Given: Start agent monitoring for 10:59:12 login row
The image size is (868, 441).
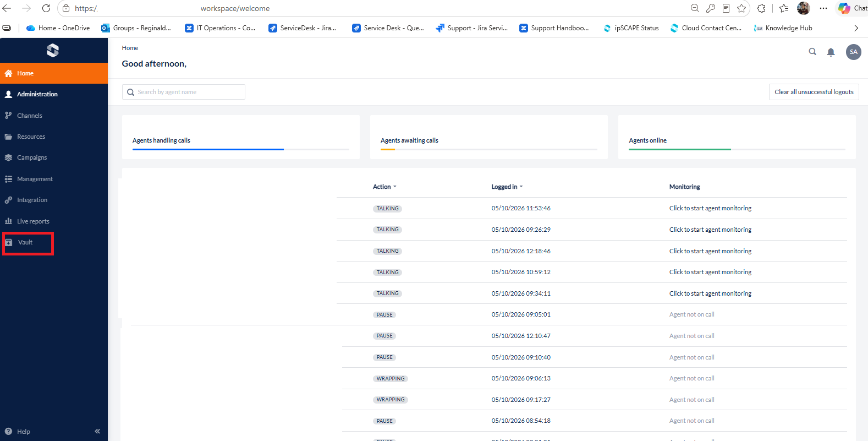Looking at the screenshot, I should pos(710,272).
